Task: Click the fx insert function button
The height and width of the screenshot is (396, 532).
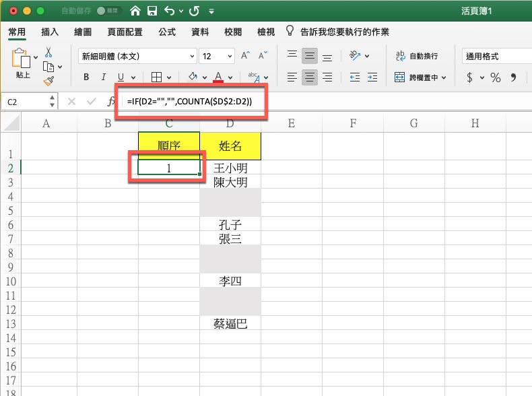Action: 110,102
